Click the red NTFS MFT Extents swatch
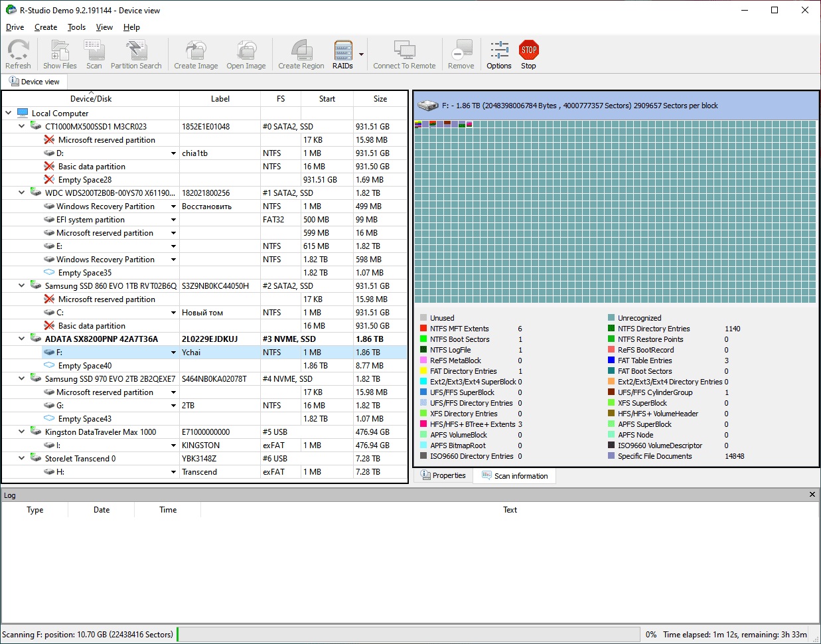The image size is (821, 644). (x=423, y=329)
